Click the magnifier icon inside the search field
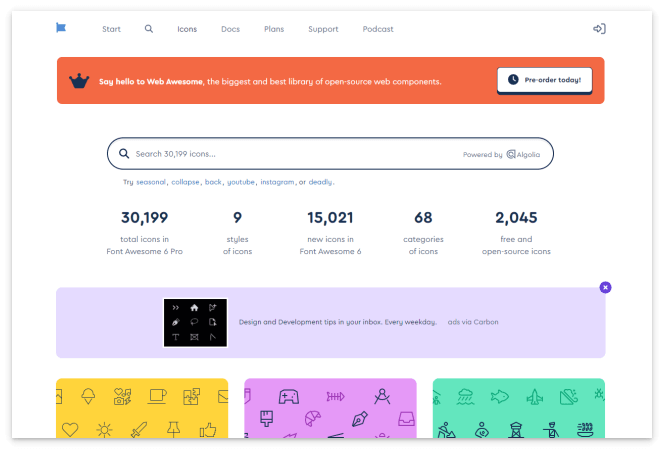 pos(124,153)
